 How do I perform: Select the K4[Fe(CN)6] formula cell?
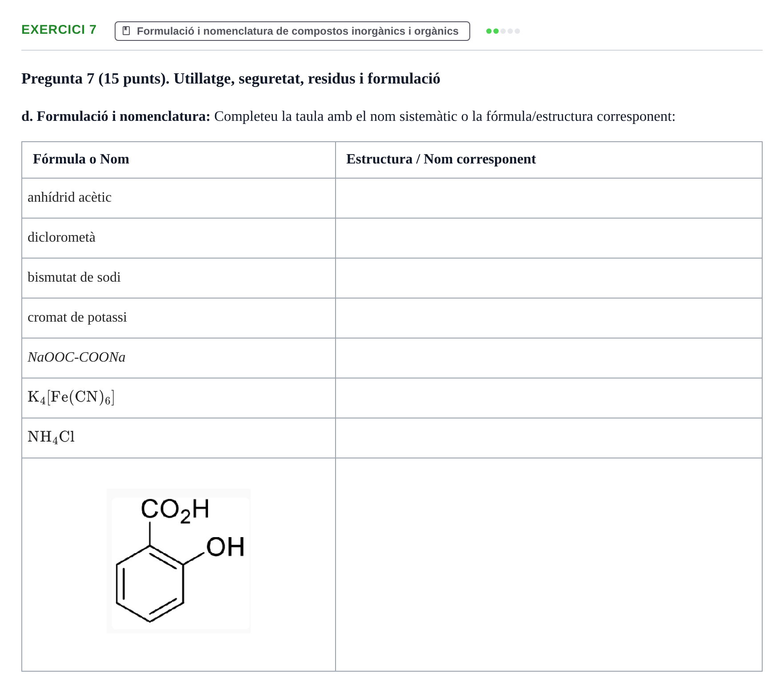click(x=179, y=398)
